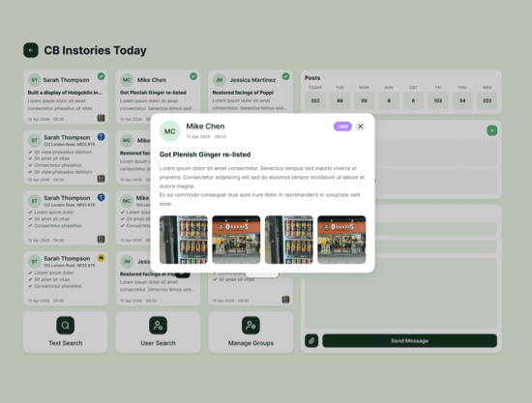Screen dimensions: 532x403
Task: Click the person-search icon on User Search
Action: [158, 326]
